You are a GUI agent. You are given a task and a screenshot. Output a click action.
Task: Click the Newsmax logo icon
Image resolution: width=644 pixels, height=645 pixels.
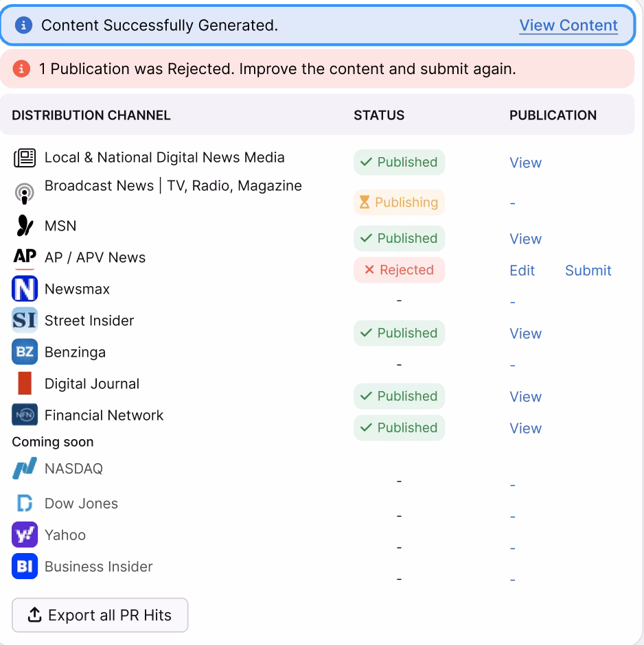tap(25, 289)
